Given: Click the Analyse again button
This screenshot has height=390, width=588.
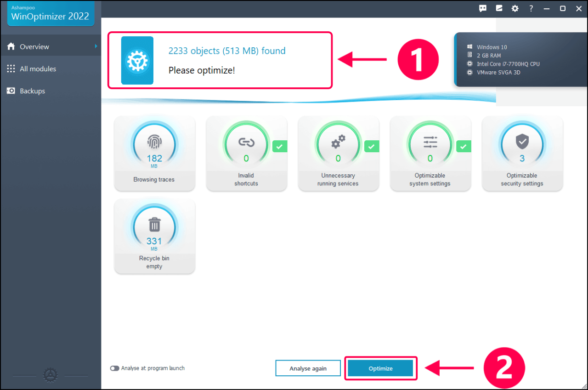Looking at the screenshot, I should click(308, 368).
